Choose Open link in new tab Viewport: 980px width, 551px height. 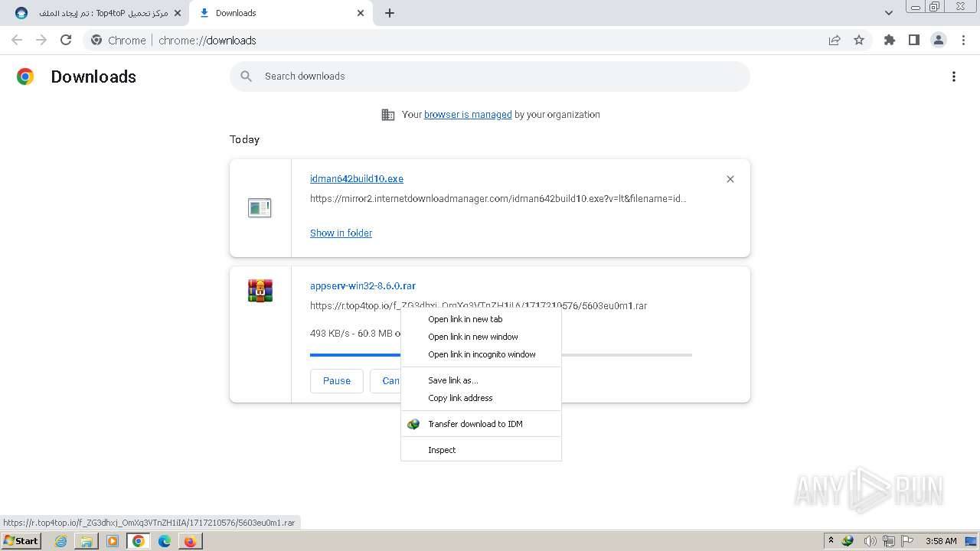481,319
